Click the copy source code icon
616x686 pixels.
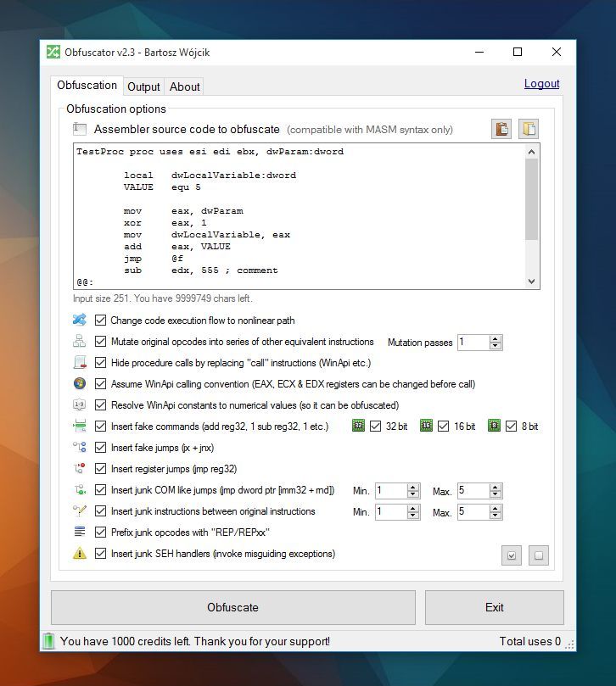529,129
